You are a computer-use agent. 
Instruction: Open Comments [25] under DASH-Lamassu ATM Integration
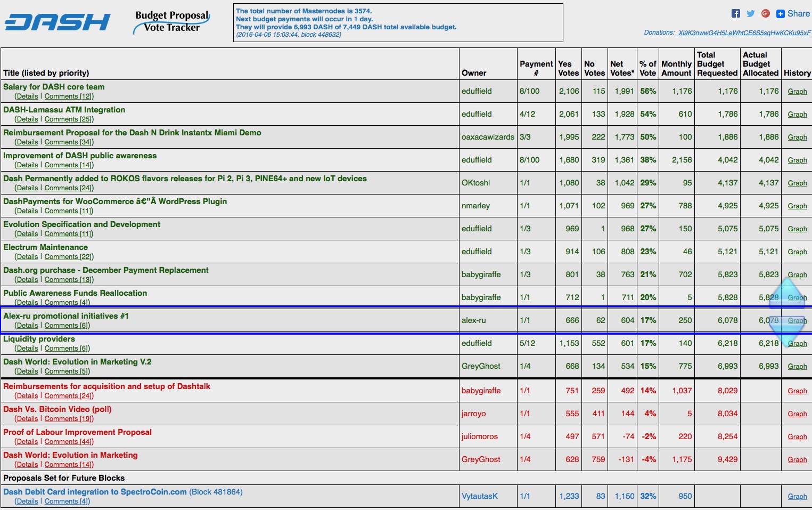coord(68,119)
